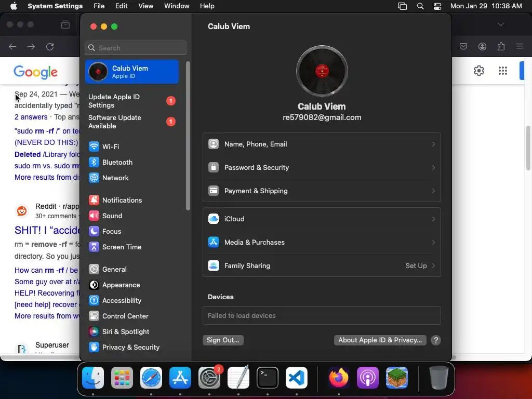Expand Payment & Shipping row

click(x=322, y=191)
